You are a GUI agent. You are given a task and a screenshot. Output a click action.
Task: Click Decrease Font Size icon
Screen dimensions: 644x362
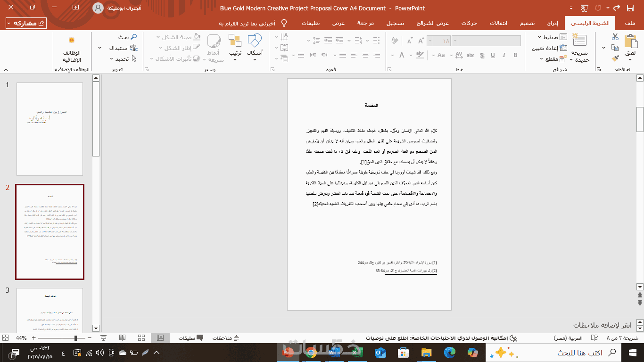(410, 41)
